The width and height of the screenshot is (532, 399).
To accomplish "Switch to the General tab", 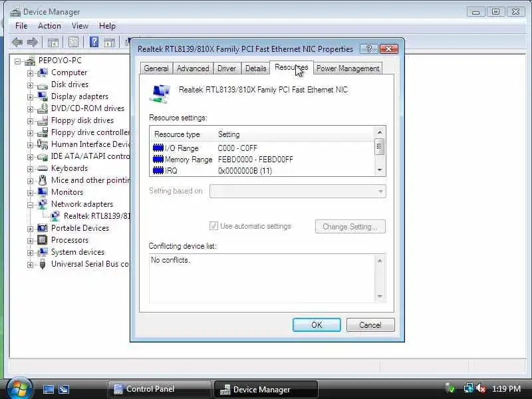I will pyautogui.click(x=156, y=68).
